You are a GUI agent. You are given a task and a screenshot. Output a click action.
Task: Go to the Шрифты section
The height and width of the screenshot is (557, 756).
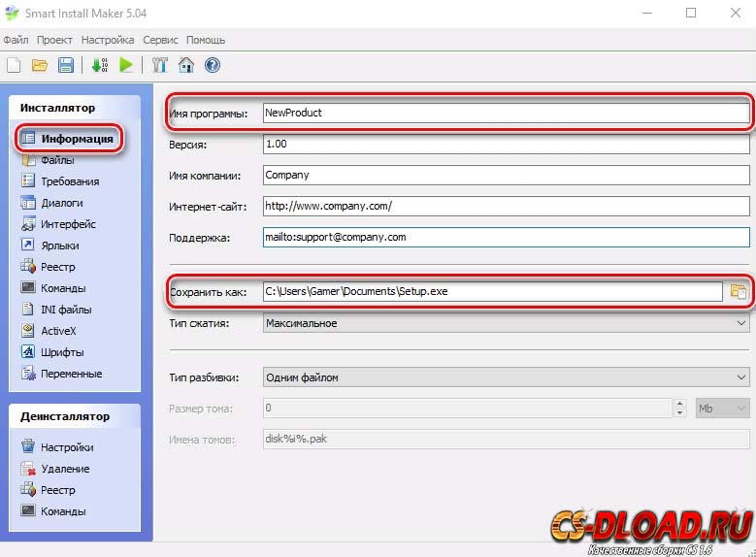tap(52, 352)
